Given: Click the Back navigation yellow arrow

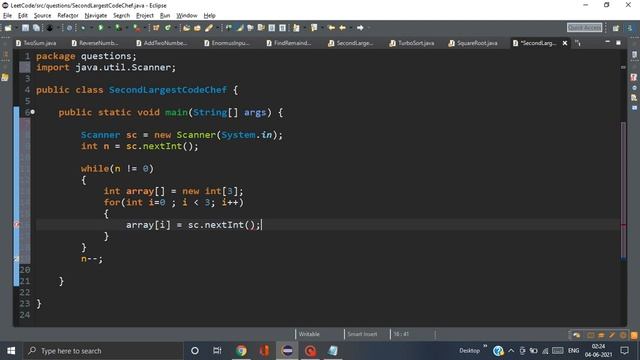Looking at the screenshot, I should pos(342,28).
